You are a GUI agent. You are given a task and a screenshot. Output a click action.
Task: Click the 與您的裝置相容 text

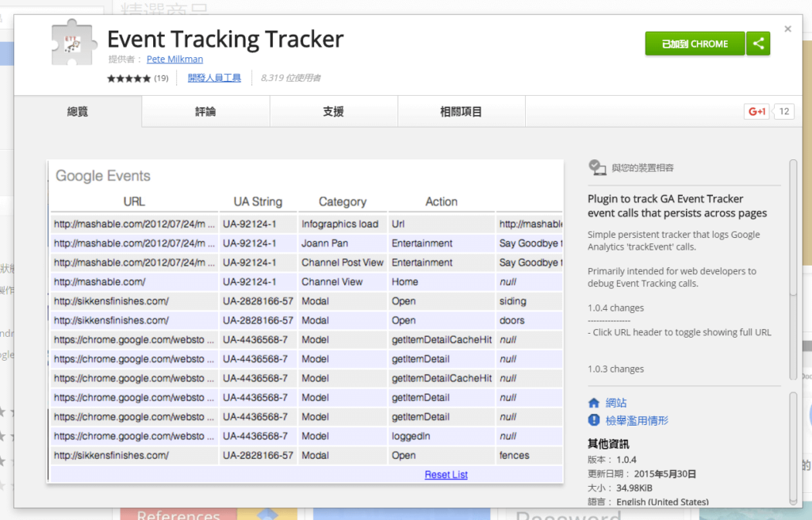coord(642,168)
